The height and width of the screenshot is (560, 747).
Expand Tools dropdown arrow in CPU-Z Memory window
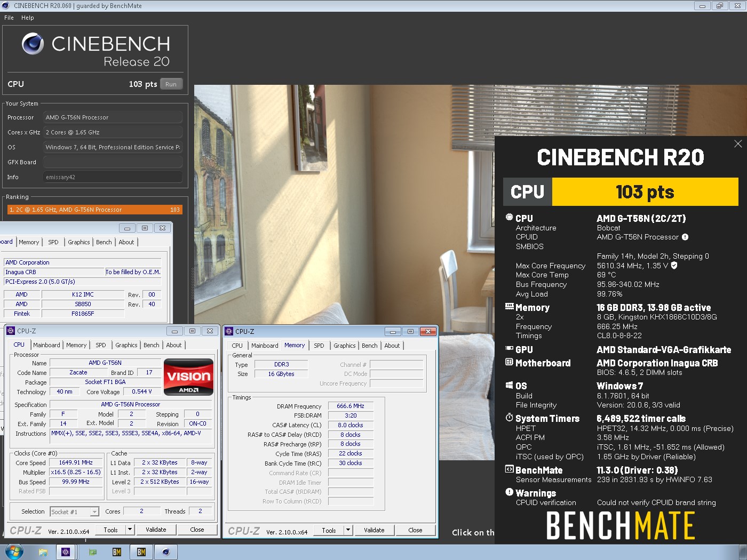[x=348, y=530]
